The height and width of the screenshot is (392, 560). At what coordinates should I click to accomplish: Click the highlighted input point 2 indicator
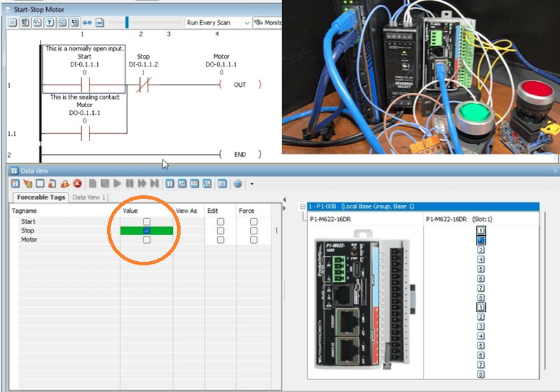pos(481,239)
